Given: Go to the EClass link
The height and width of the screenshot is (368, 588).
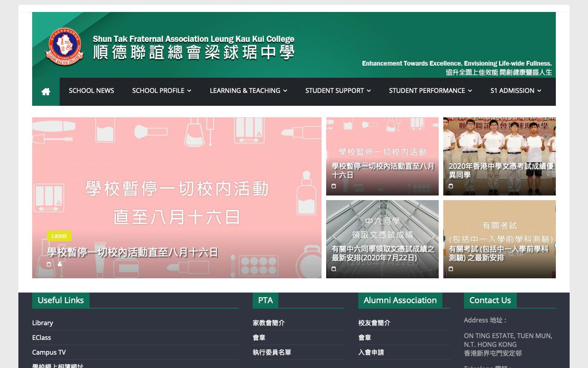Looking at the screenshot, I should (x=41, y=338).
